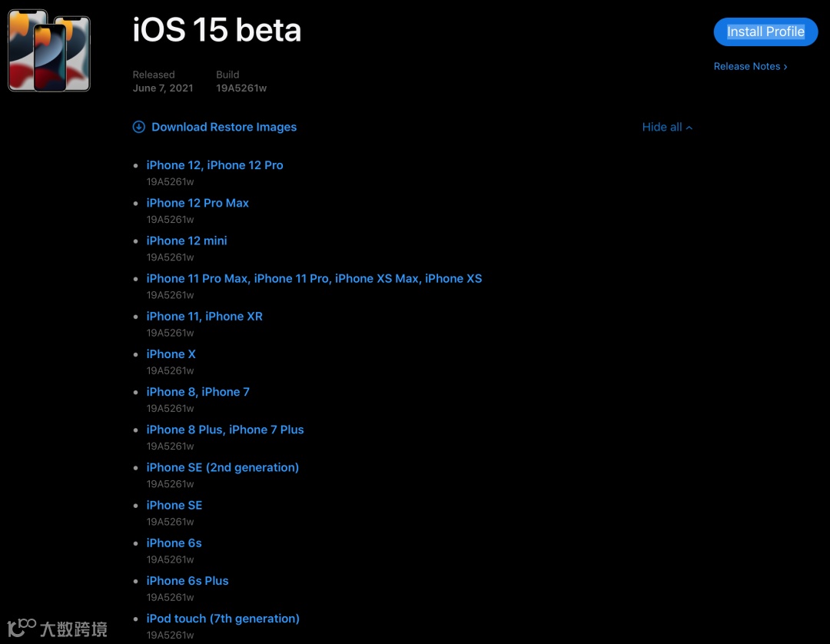Viewport: 830px width, 644px height.
Task: Select iPhone SE (2nd generation) link
Action: [x=222, y=467]
